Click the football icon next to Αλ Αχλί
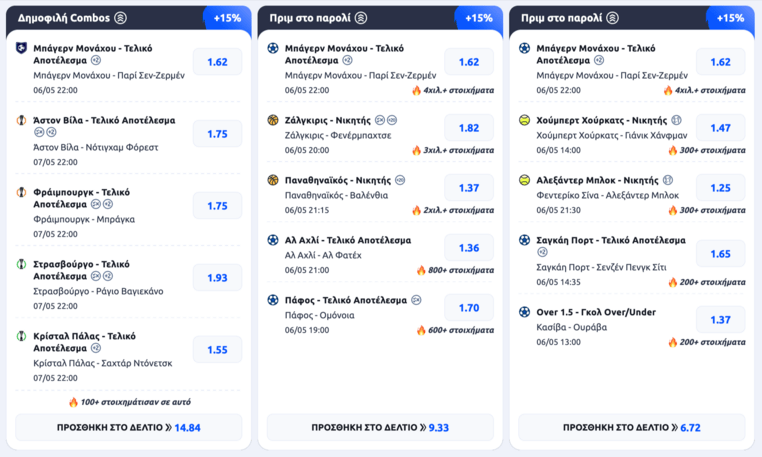The image size is (762, 457). (273, 240)
